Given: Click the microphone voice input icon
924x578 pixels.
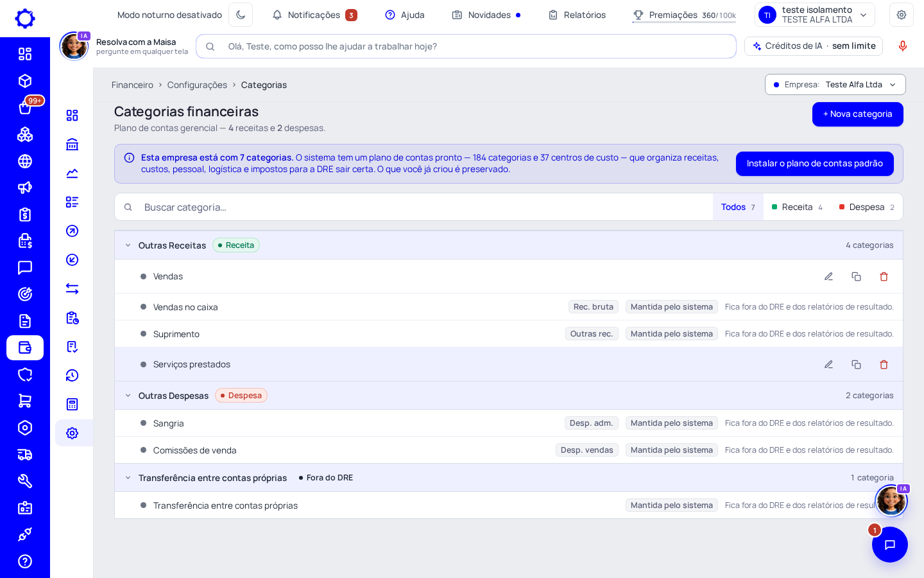Looking at the screenshot, I should tap(902, 46).
